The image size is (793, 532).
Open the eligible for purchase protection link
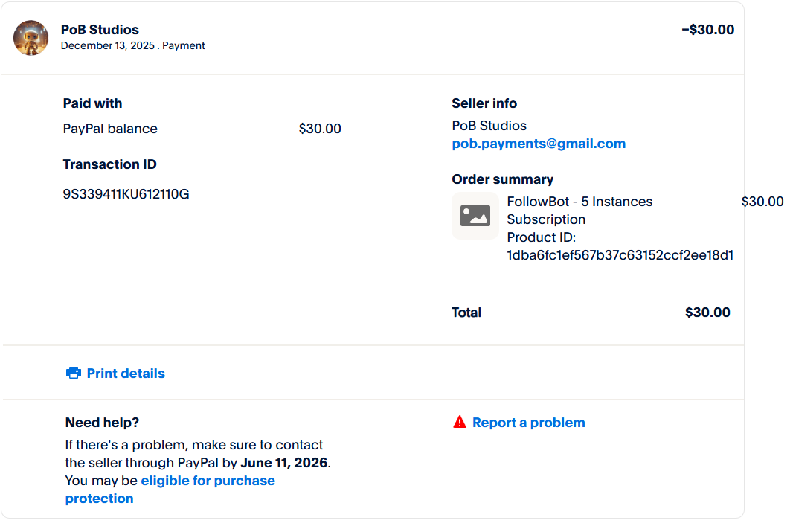(208, 481)
